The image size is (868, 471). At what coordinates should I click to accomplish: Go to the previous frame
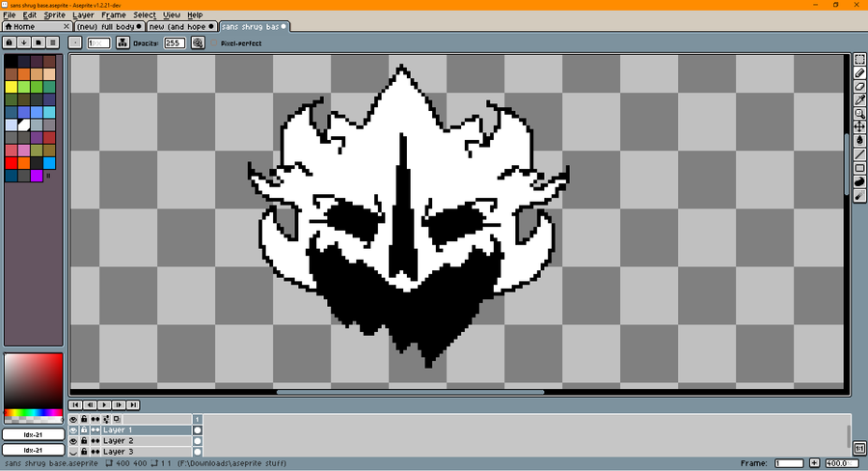90,405
